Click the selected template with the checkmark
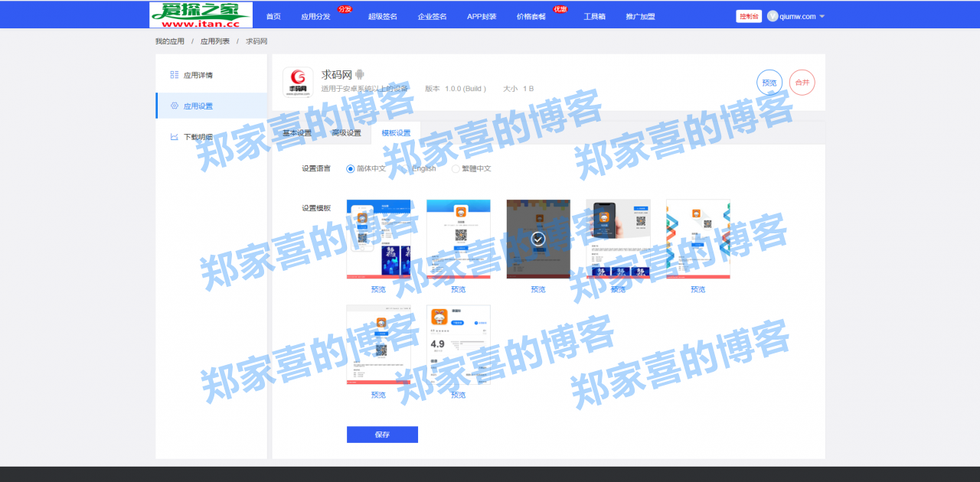Screen dimensions: 980x482 tap(538, 239)
